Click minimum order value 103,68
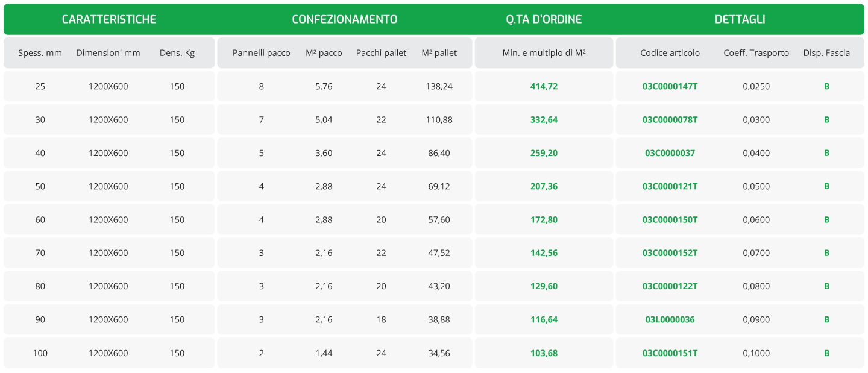Image resolution: width=868 pixels, height=373 pixels. [x=544, y=353]
